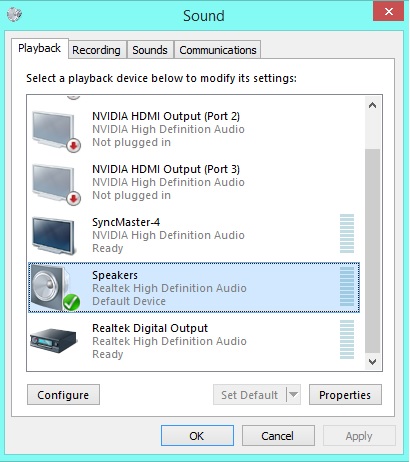Click the green checkmark on the Speakers icon
This screenshot has height=462, width=410.
click(x=71, y=303)
